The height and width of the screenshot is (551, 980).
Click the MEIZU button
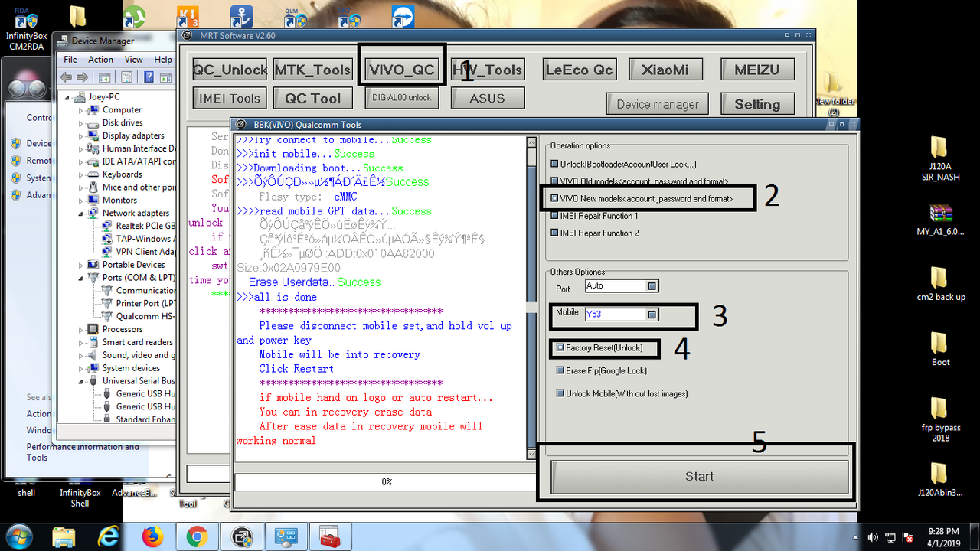pos(757,70)
